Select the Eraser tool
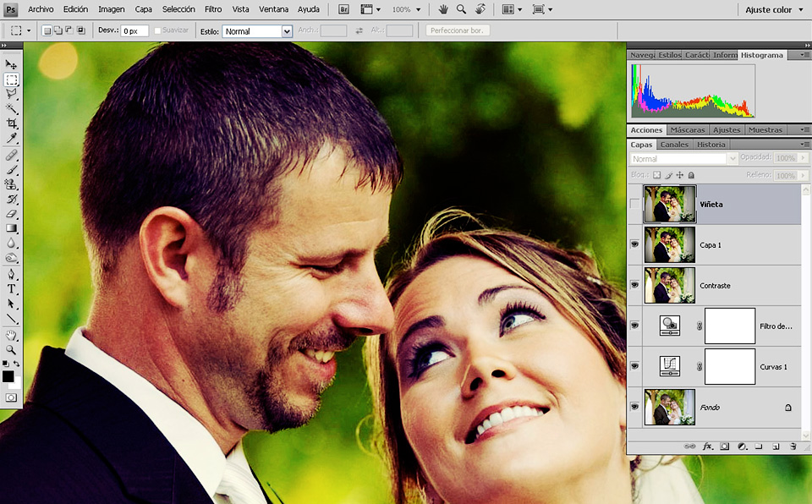 click(11, 213)
